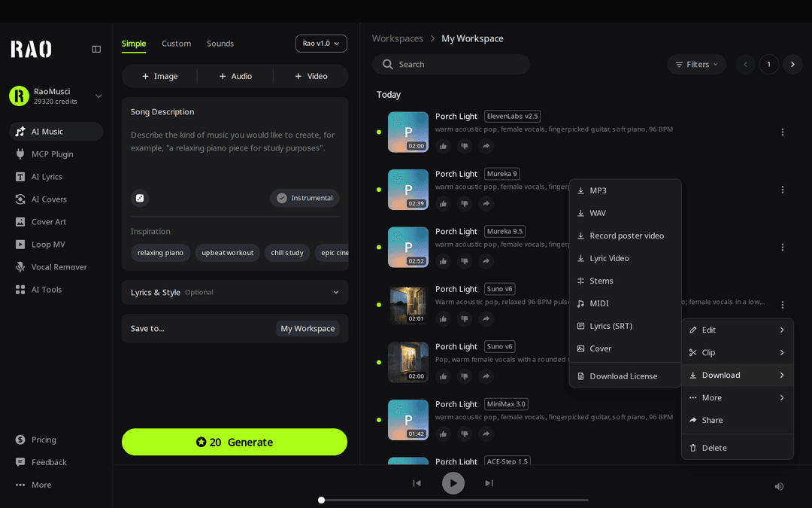Image resolution: width=812 pixels, height=508 pixels.
Task: Toggle the Instrumental option
Action: tap(304, 198)
